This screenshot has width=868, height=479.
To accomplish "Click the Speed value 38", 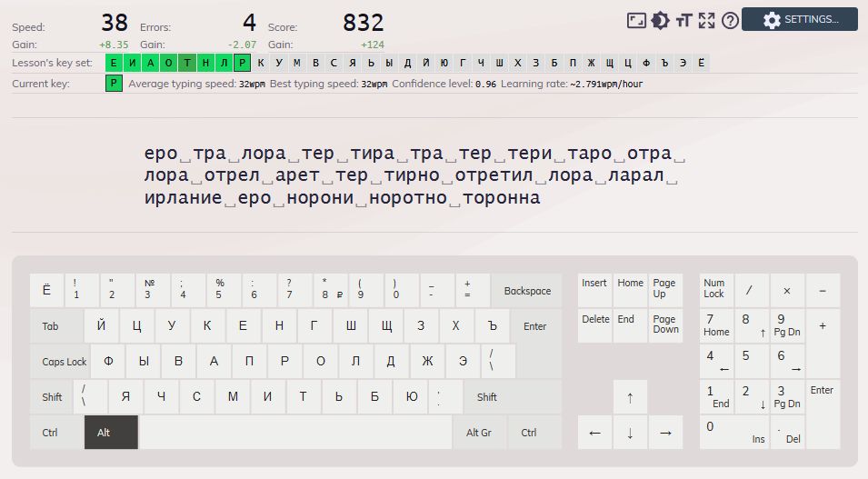I will point(114,23).
